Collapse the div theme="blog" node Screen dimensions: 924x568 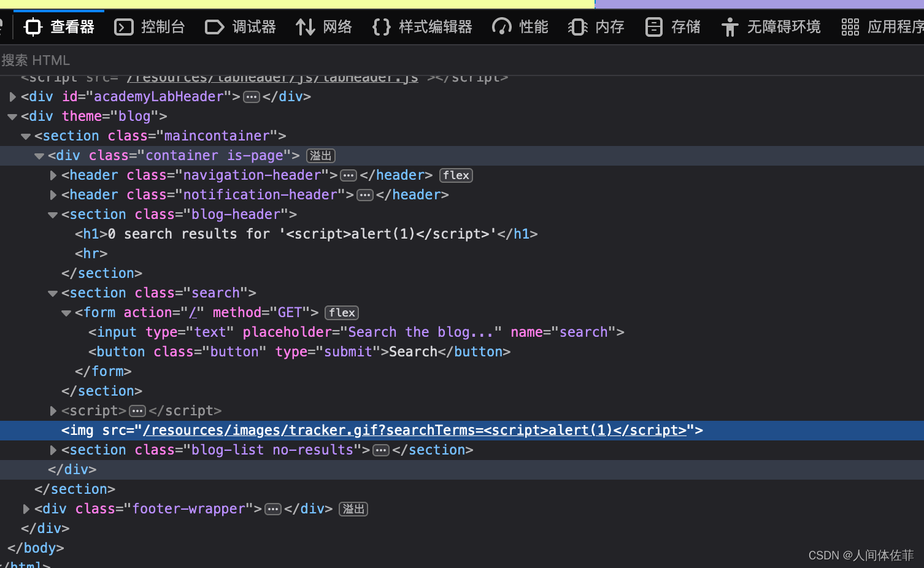(x=12, y=117)
